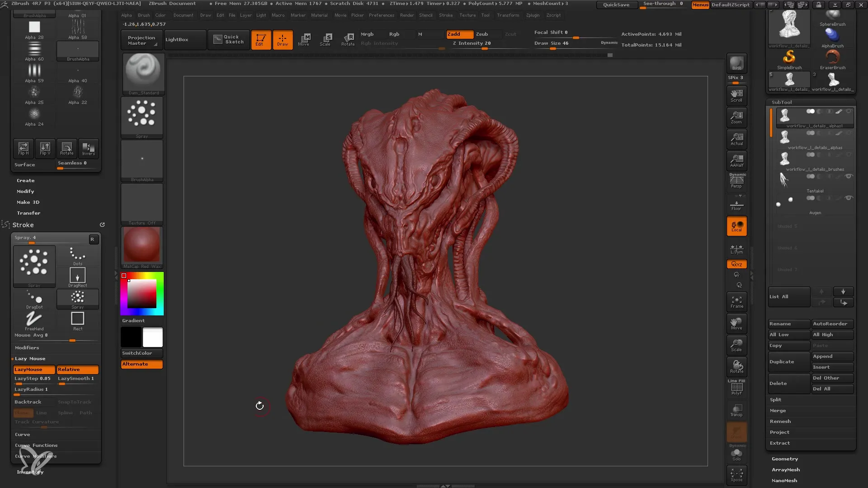
Task: Open the Stroke type dropdown
Action: point(50,238)
